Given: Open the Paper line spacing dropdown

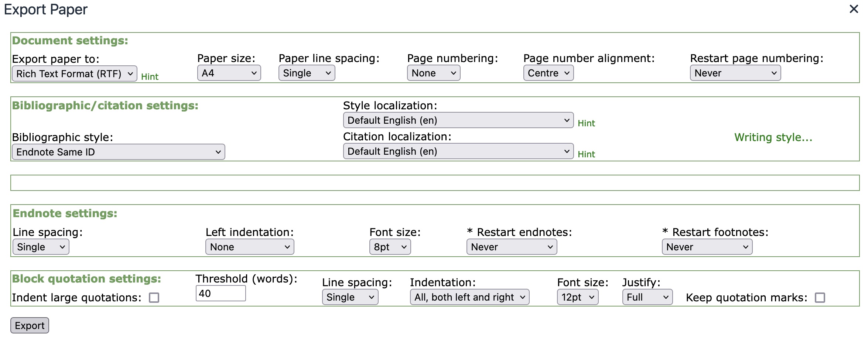Looking at the screenshot, I should (306, 73).
